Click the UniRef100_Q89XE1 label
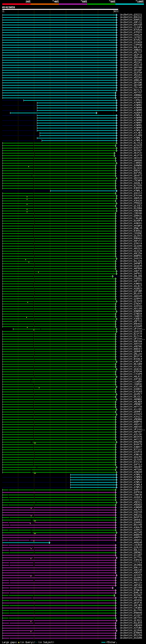The width and height of the screenshot is (146, 644). tap(131, 520)
